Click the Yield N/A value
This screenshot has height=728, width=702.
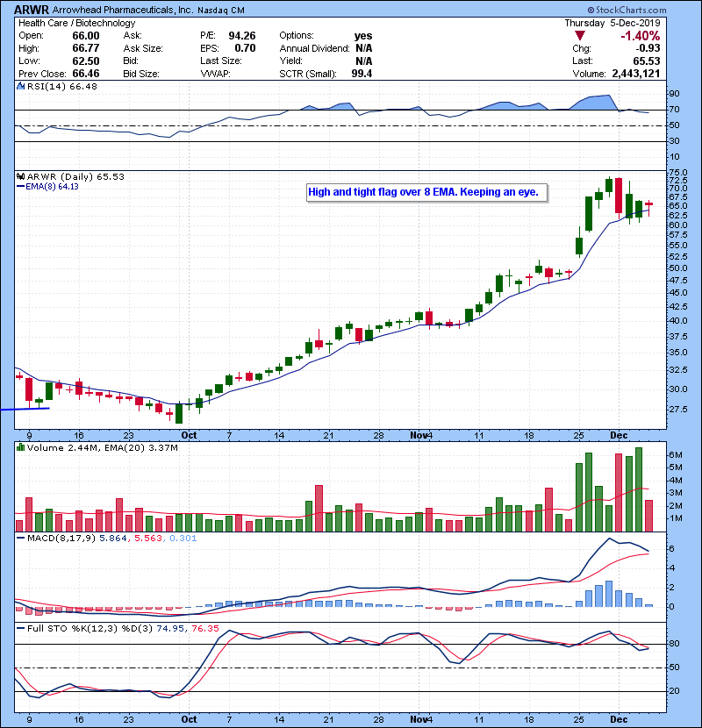(x=364, y=61)
